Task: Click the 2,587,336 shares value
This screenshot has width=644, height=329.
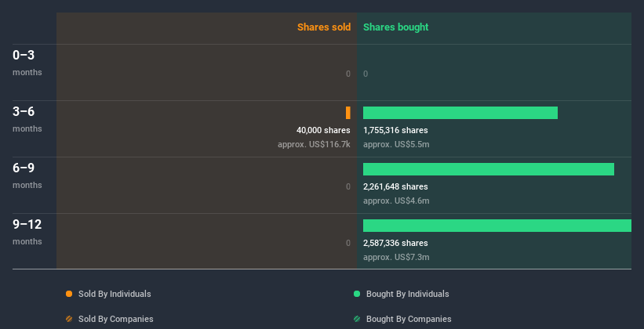Action: (395, 243)
